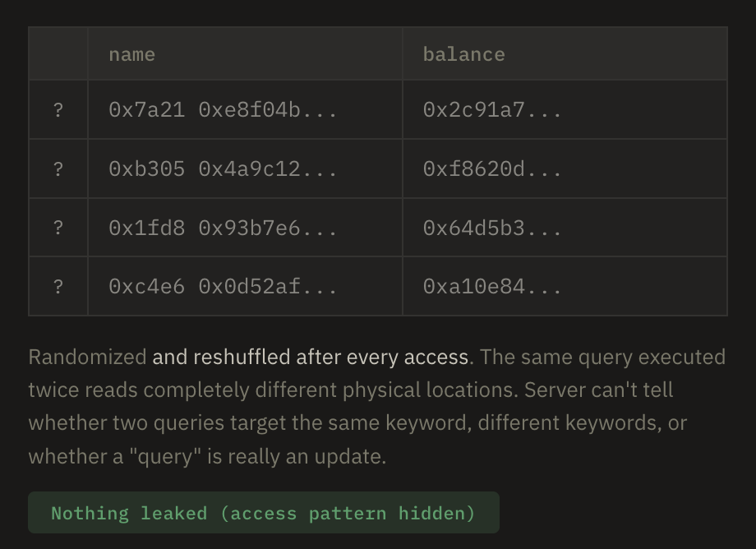Click the 'Nothing leaked (access pattern hidden)' badge
Viewport: 756px width, 549px height.
coord(263,514)
